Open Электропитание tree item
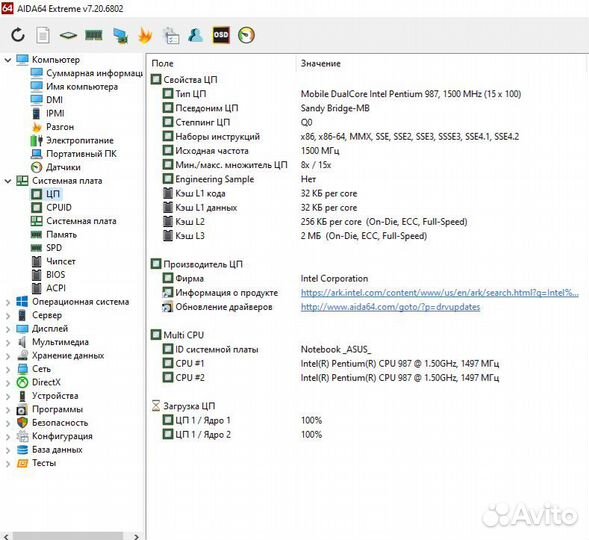 [72, 140]
